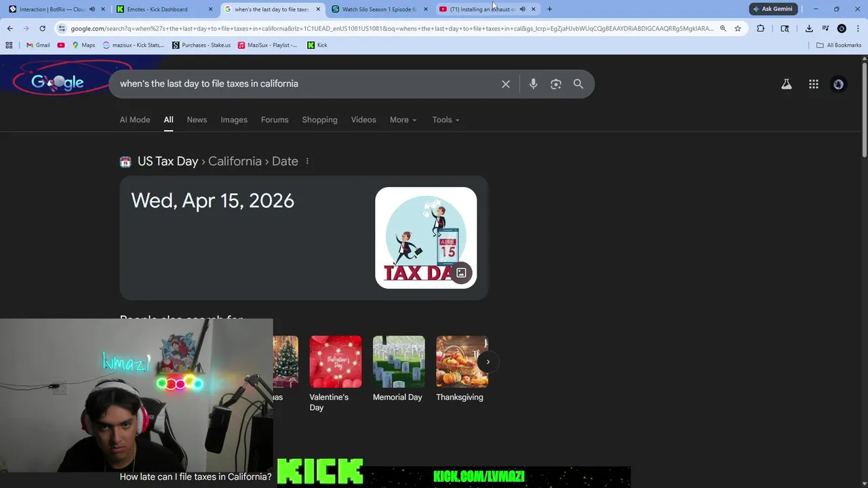
Task: Mute the BotRix tab speaker icon
Action: pos(92,9)
